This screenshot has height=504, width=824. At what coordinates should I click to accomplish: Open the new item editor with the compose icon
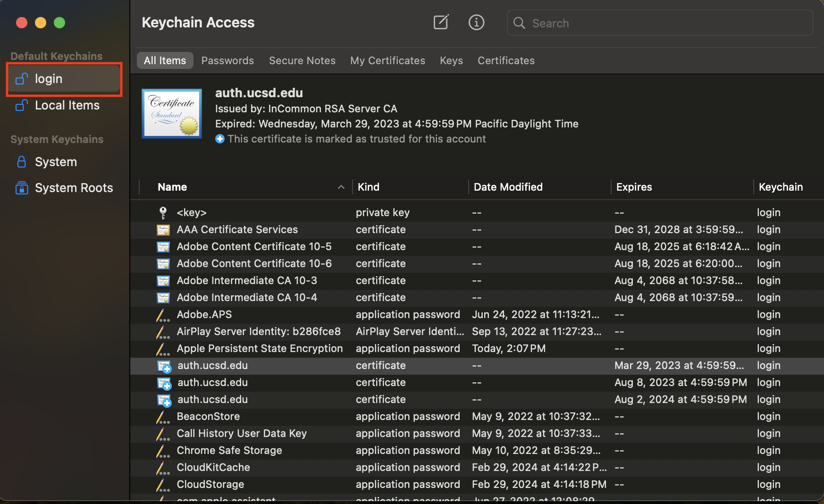(440, 22)
